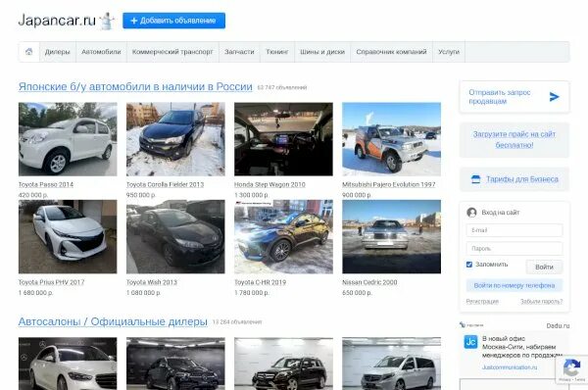Click Toyota C-HR 2019 title

click(260, 282)
